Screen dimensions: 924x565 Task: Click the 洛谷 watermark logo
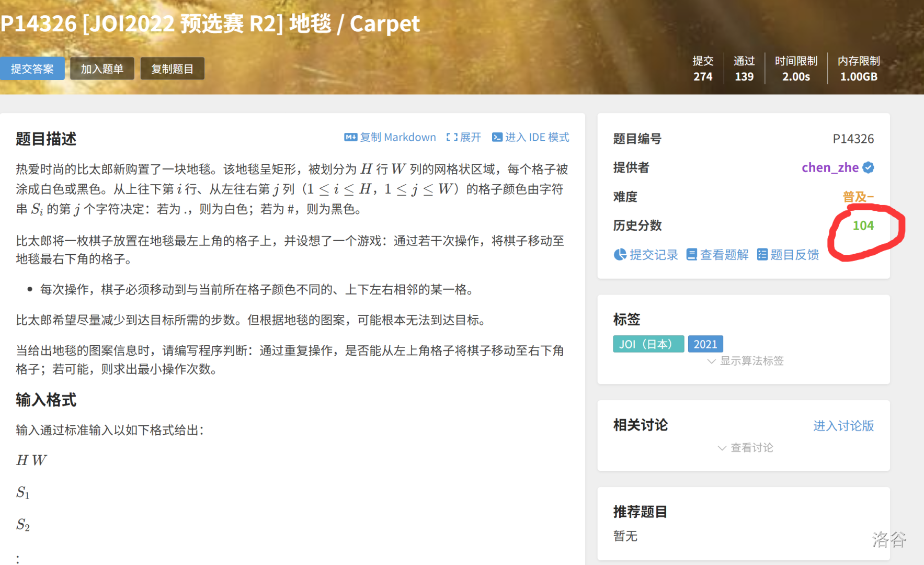(x=888, y=539)
